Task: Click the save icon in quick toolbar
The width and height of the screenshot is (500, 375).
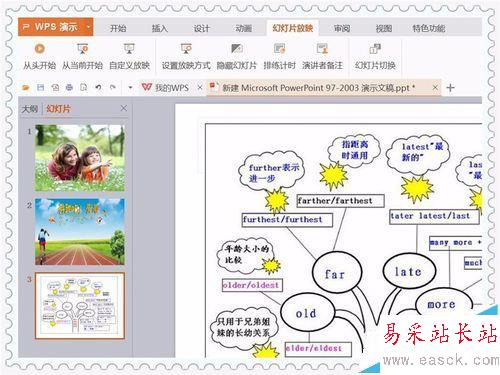Action: pos(40,88)
